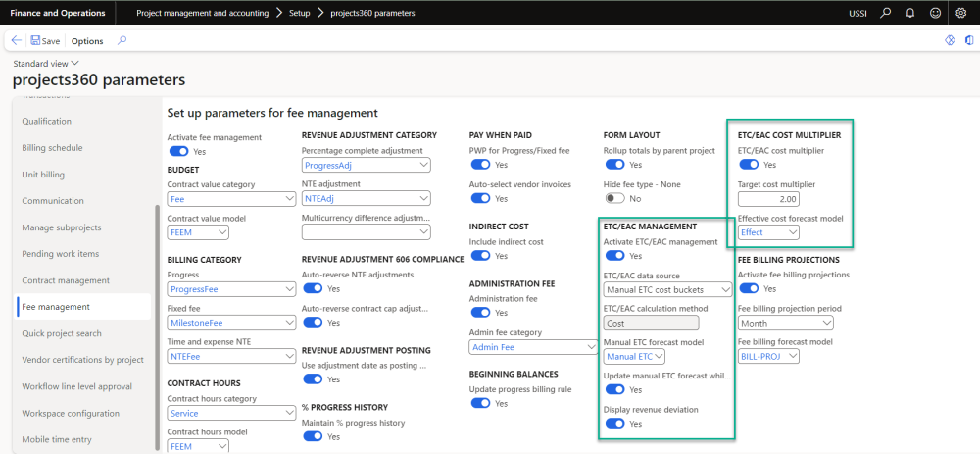Open the settings gear
The image size is (980, 454).
pyautogui.click(x=960, y=14)
